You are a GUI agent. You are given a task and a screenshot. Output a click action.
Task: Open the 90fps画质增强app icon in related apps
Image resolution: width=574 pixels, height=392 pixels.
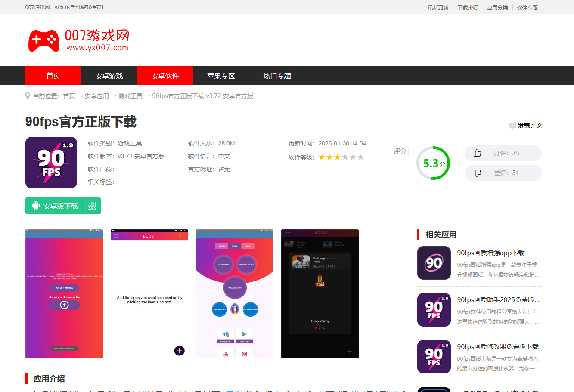coord(434,263)
